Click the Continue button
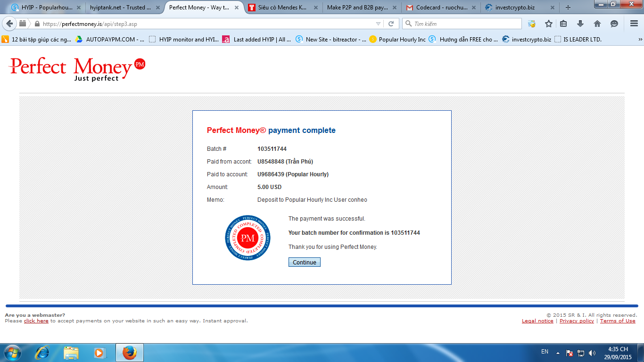The height and width of the screenshot is (362, 644). click(305, 262)
